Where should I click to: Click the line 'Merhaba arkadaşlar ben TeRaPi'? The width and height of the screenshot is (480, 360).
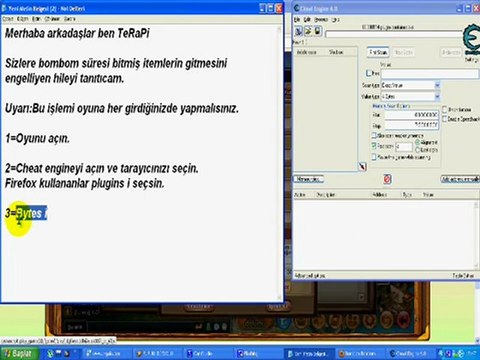pyautogui.click(x=77, y=33)
